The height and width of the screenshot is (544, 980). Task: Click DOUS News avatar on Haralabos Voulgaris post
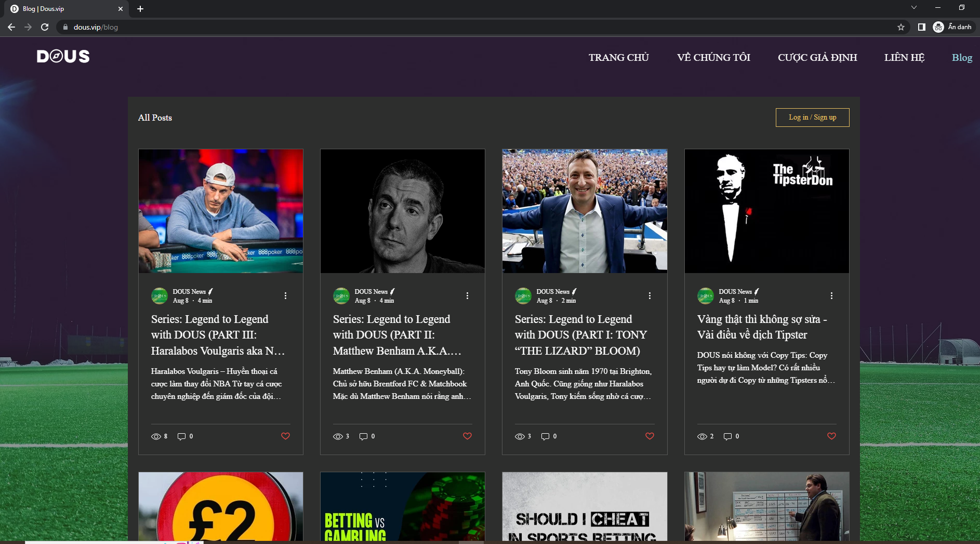pyautogui.click(x=160, y=296)
